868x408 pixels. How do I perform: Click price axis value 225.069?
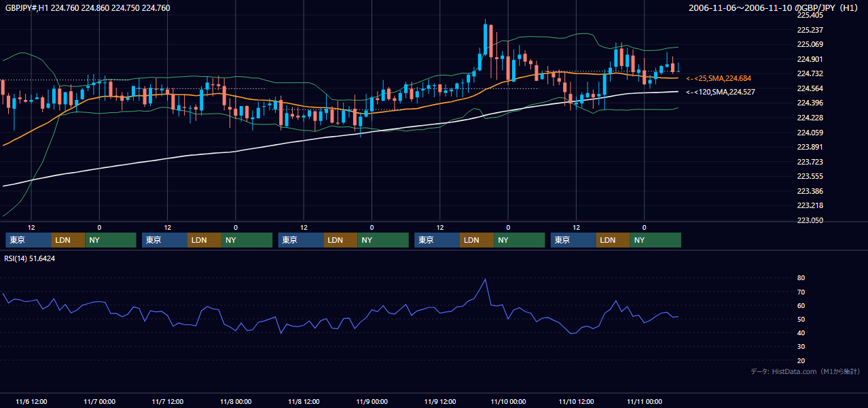(810, 44)
